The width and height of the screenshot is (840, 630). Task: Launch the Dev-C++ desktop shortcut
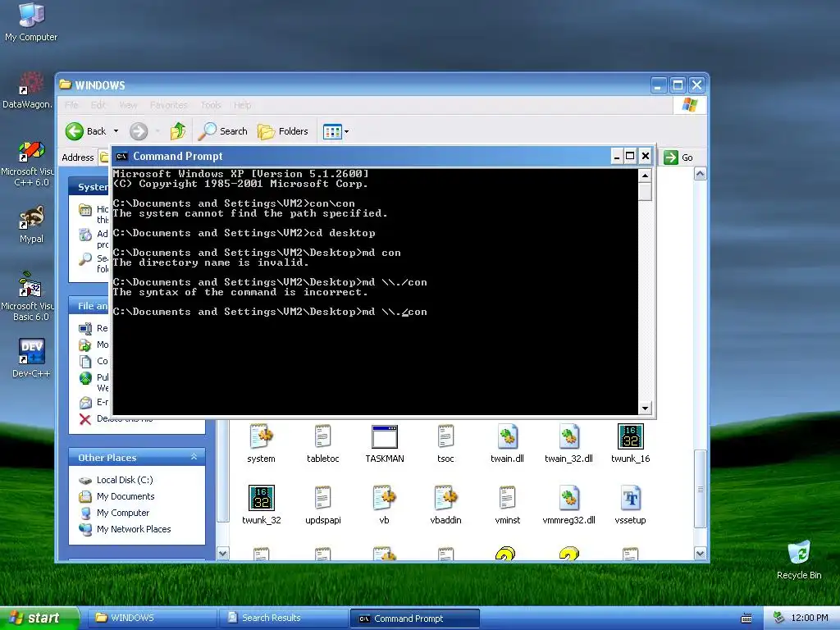[31, 358]
